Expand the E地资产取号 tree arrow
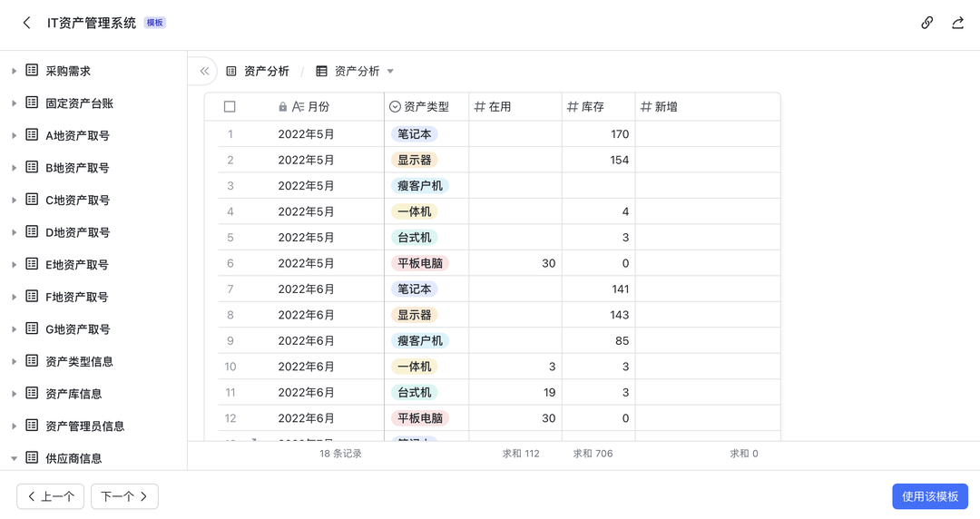The image size is (980, 519). tap(14, 265)
